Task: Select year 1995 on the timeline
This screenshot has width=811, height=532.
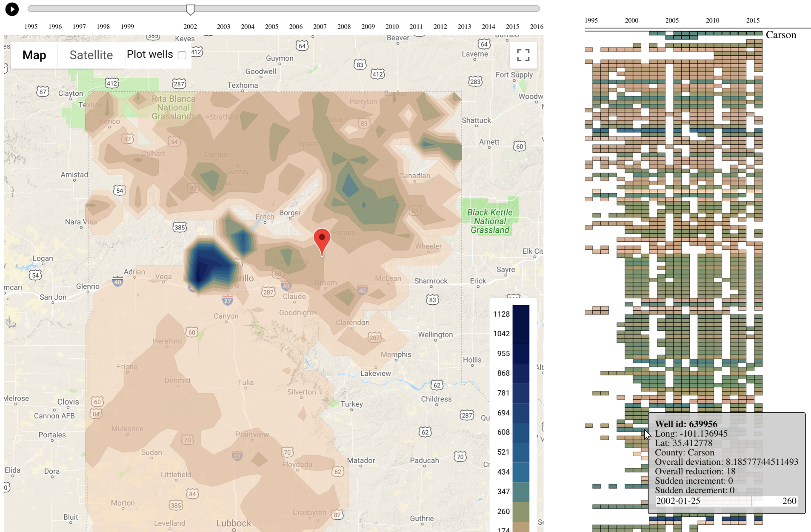Action: (31, 26)
